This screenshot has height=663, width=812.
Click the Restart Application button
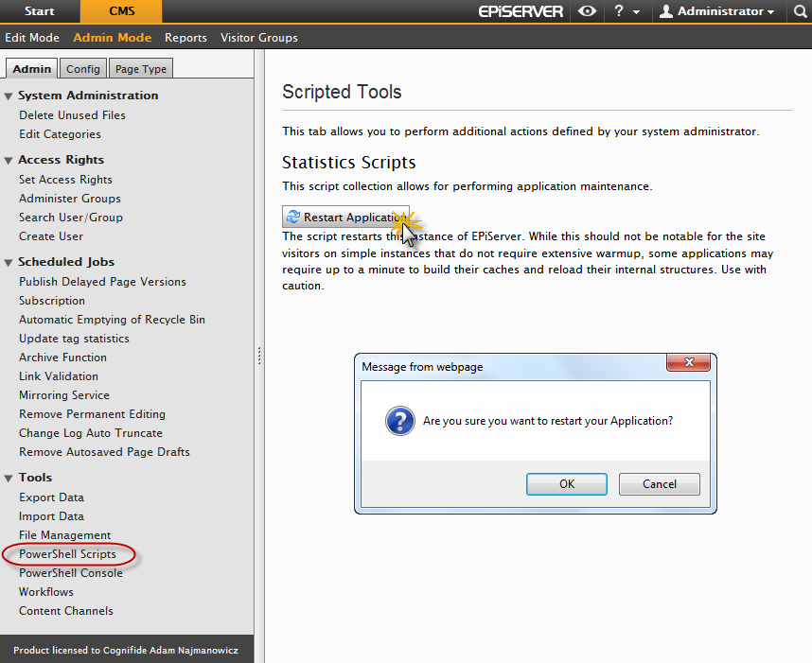pos(345,218)
